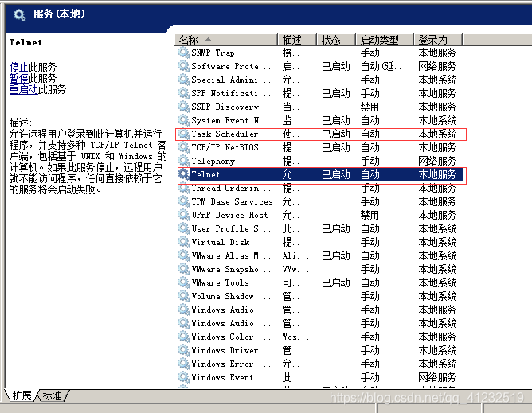Click the Windows Event service gear icon

click(183, 377)
